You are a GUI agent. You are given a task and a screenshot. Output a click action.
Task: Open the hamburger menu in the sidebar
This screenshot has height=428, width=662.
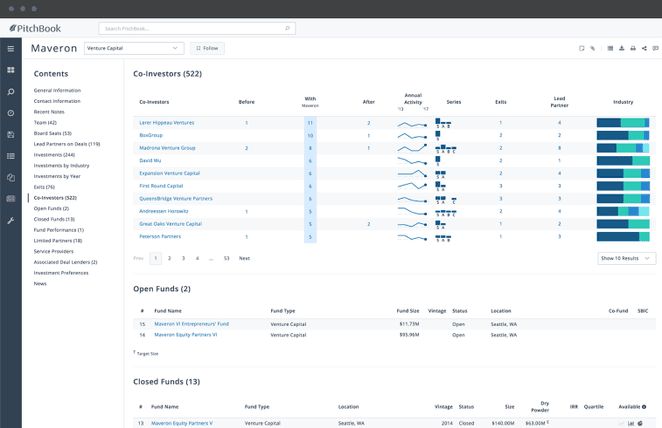(11, 48)
